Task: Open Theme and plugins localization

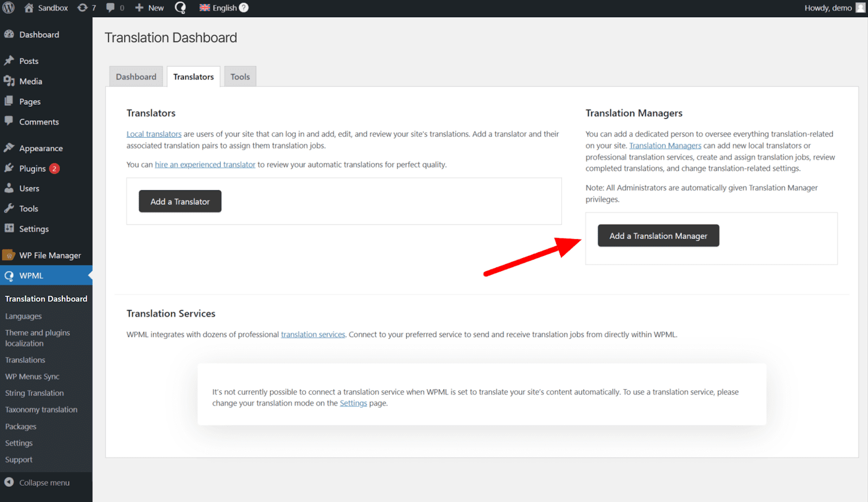Action: pyautogui.click(x=37, y=338)
